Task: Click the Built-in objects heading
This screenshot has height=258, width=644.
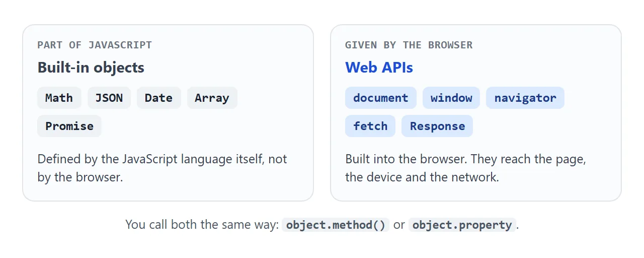Action: (91, 68)
